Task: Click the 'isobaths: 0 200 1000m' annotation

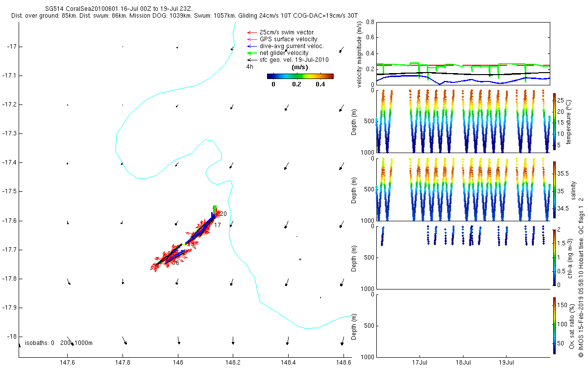Action: 59,342
